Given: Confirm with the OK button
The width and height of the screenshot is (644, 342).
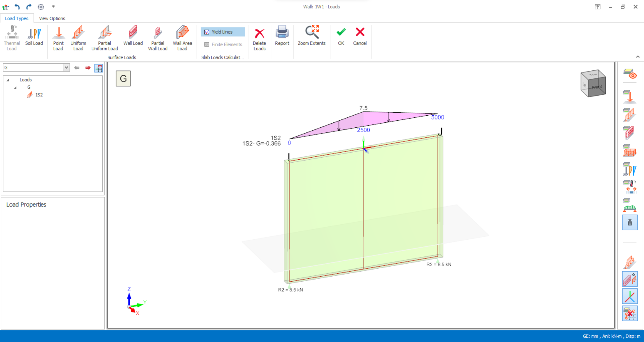Looking at the screenshot, I should pos(341,36).
